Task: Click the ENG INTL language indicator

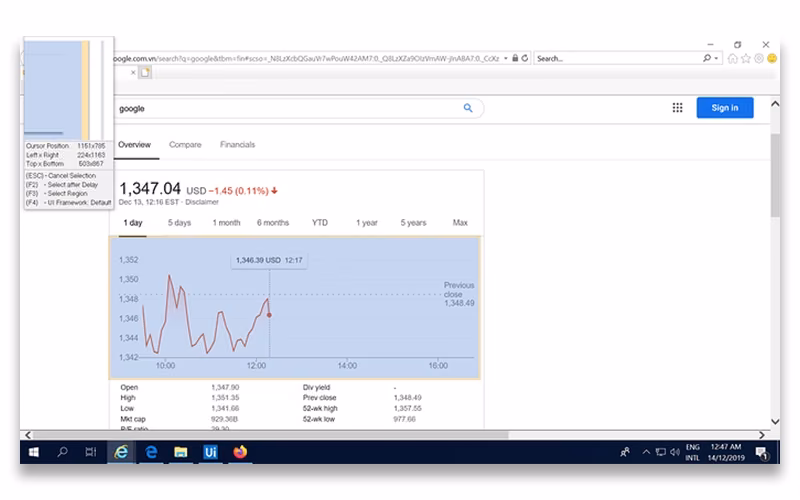Action: 692,453
